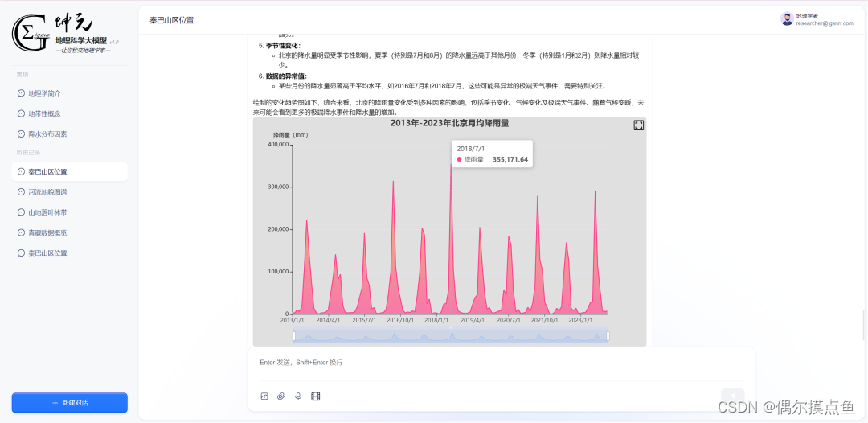The height and width of the screenshot is (423, 868).
Task: Click the image upload icon
Action: (x=264, y=396)
